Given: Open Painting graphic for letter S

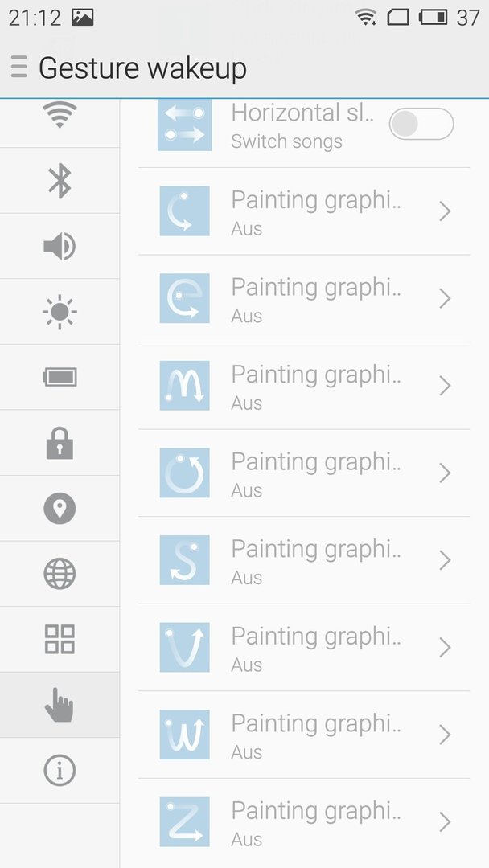Looking at the screenshot, I should [304, 560].
